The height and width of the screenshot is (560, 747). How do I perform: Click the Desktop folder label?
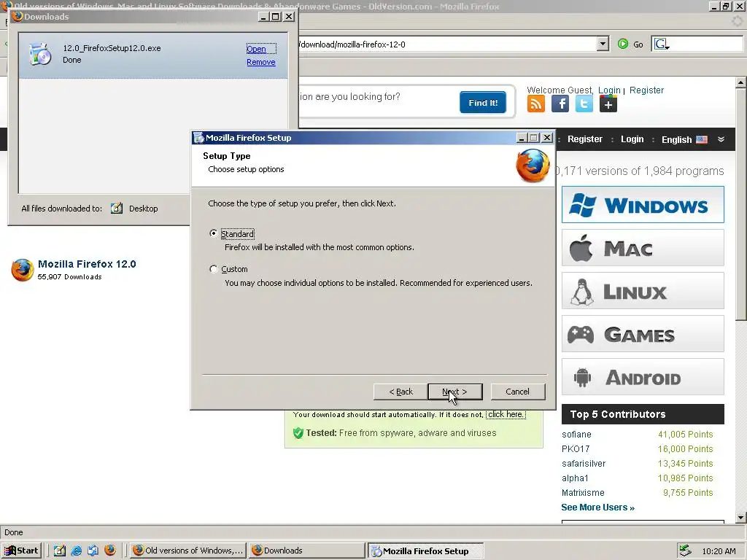click(144, 209)
